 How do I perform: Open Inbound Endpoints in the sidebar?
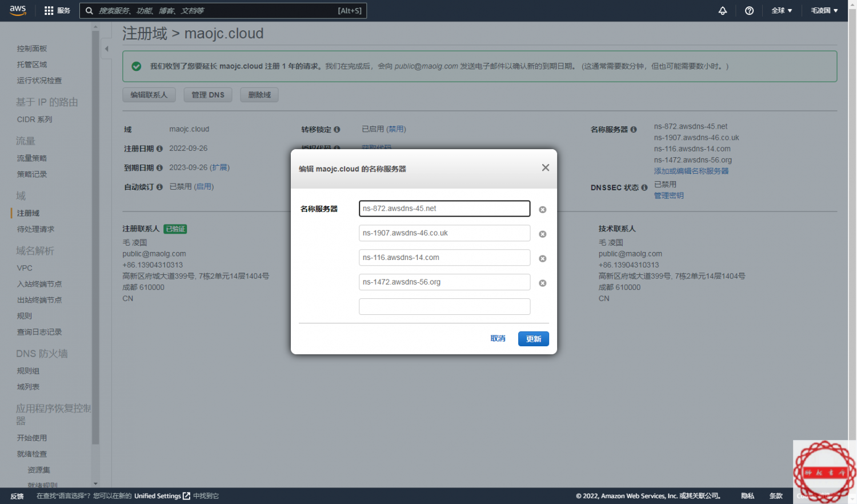pos(39,284)
